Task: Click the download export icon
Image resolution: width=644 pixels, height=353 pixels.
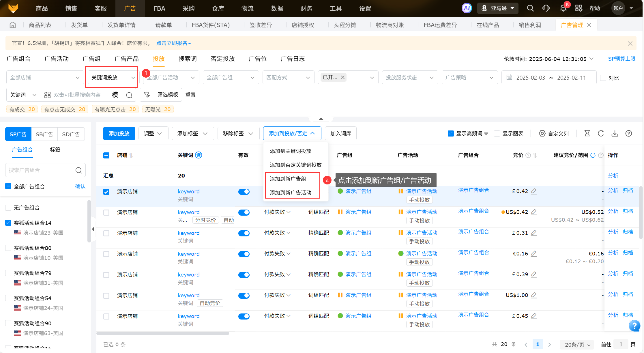Action: pyautogui.click(x=615, y=133)
